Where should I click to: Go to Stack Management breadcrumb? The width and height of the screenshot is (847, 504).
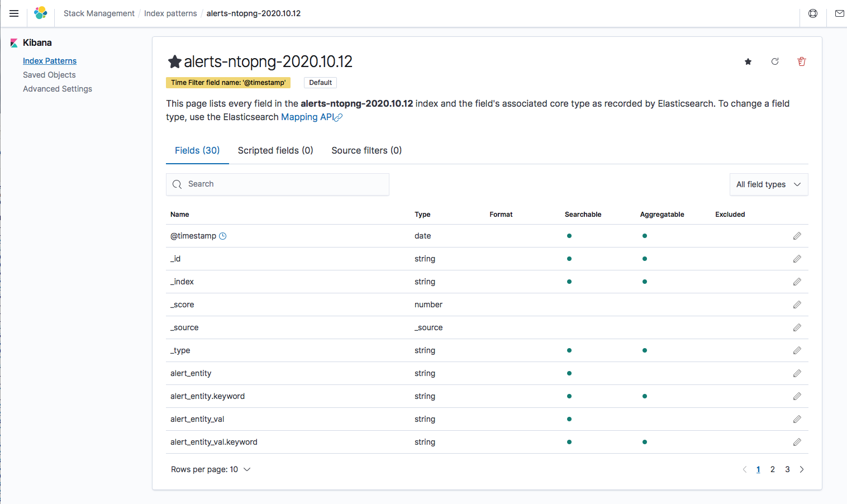coord(99,13)
